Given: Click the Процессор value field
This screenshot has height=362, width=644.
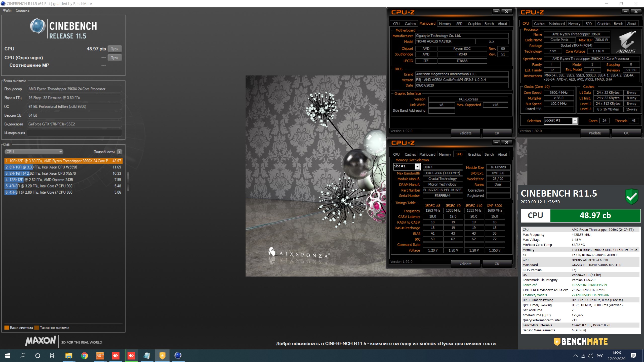Looking at the screenshot, I should [74, 89].
